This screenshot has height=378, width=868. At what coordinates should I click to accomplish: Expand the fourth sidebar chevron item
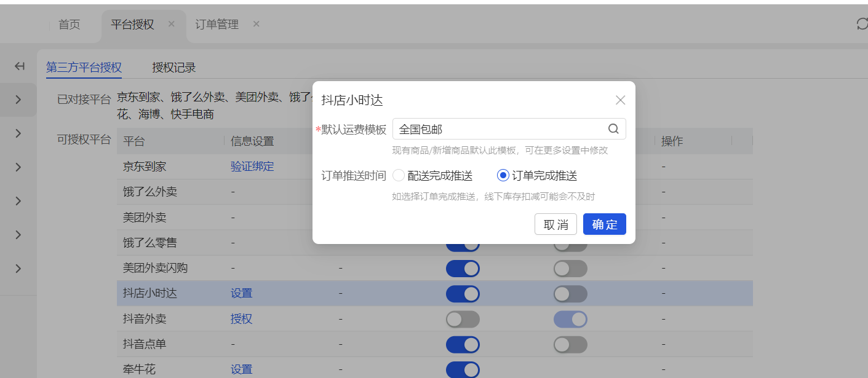(x=18, y=201)
